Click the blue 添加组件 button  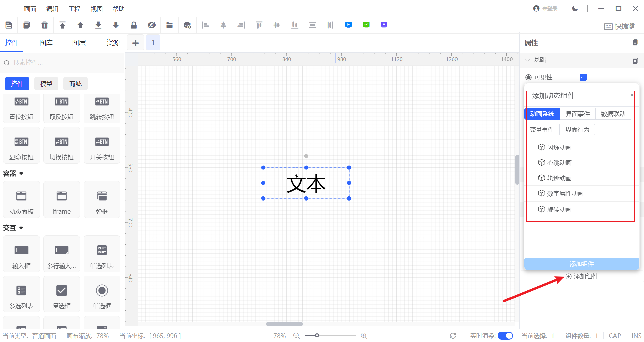click(581, 264)
